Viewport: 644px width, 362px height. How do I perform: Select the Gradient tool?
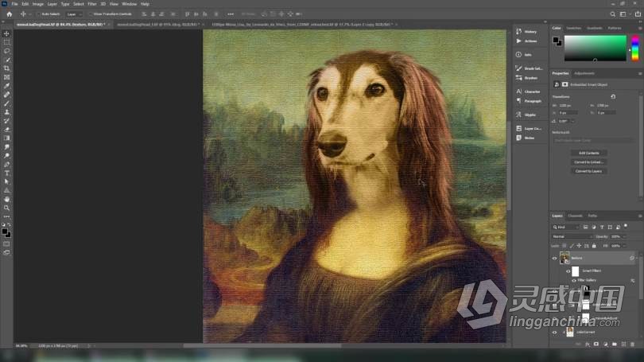coord(6,138)
